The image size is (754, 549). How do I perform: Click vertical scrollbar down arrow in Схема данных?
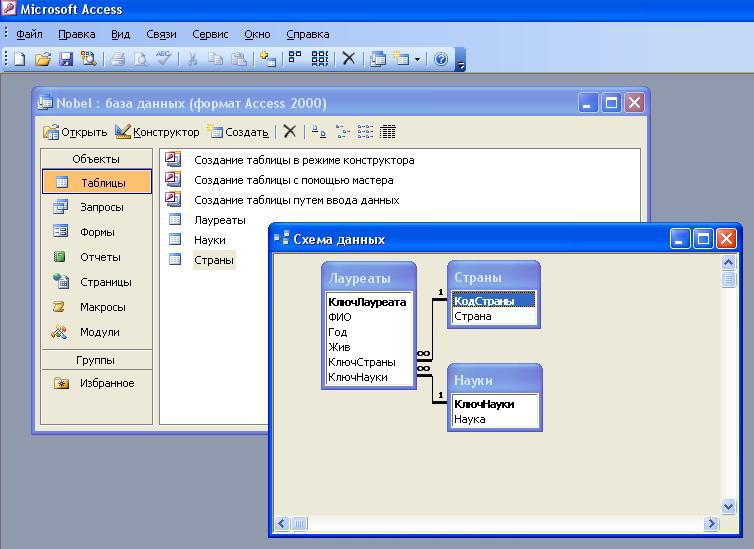pyautogui.click(x=728, y=506)
